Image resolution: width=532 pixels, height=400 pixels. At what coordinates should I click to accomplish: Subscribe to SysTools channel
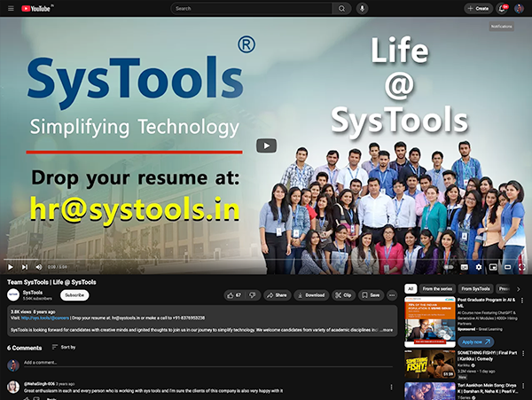click(74, 295)
